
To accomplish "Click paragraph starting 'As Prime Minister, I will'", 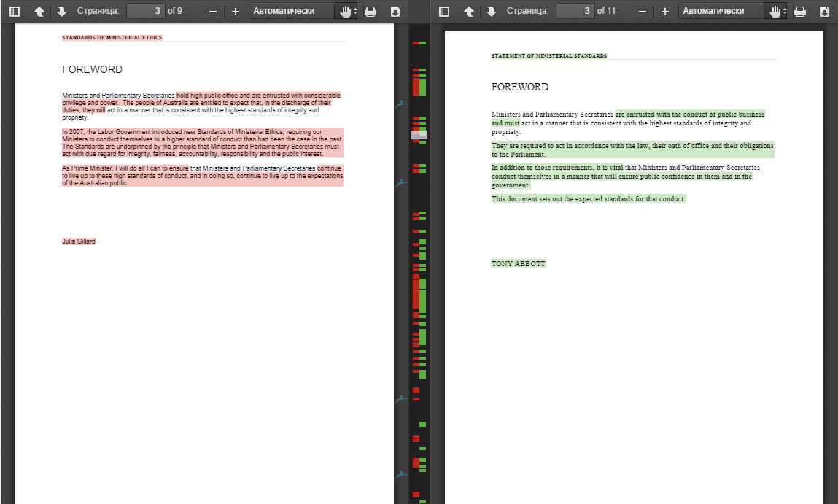I will (203, 175).
